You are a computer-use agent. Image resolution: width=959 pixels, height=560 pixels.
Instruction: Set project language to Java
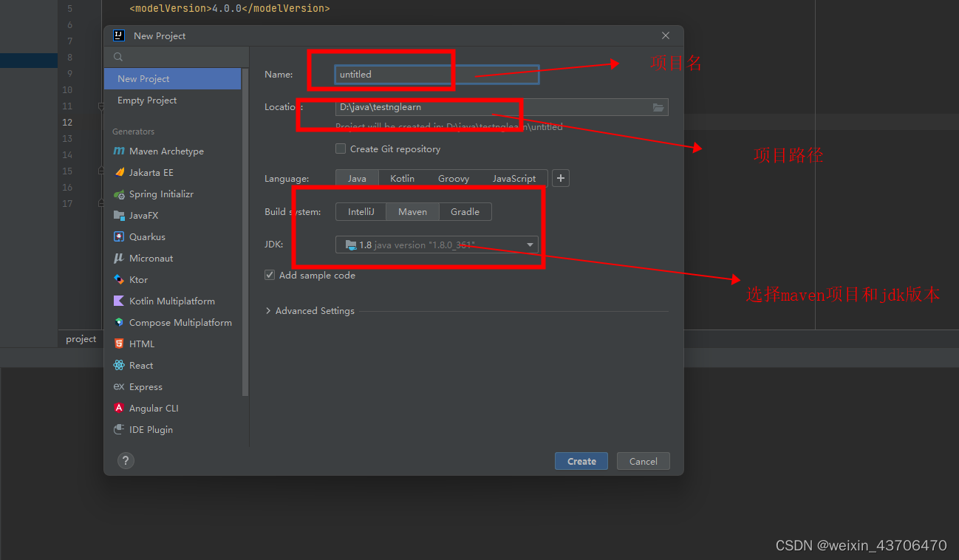click(357, 179)
